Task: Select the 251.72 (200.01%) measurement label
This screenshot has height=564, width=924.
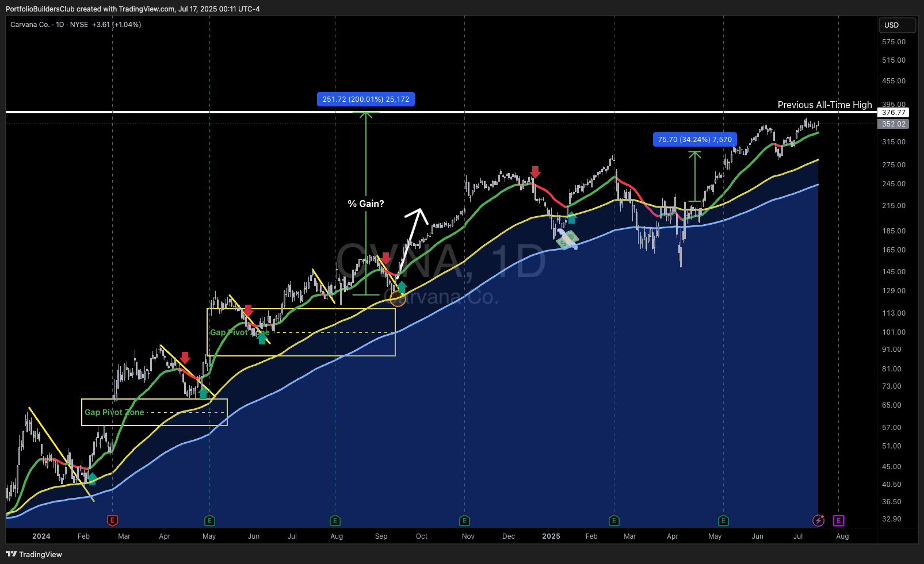Action: click(x=366, y=99)
